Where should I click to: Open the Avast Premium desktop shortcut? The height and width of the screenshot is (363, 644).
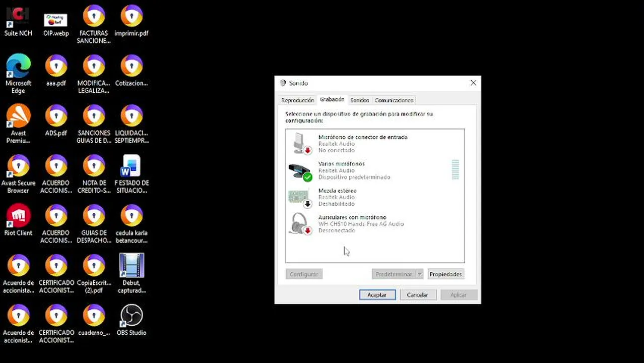click(x=18, y=125)
